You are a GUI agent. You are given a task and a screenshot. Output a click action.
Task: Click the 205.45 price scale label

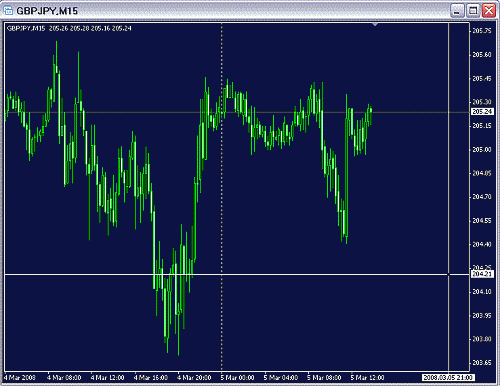482,79
